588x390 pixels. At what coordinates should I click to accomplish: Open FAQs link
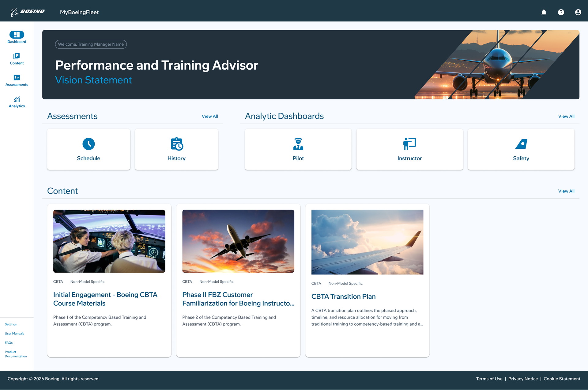(9, 343)
